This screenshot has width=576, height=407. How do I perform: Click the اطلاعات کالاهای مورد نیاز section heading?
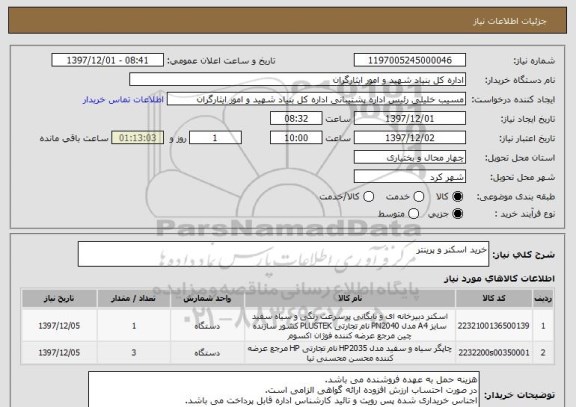[x=499, y=279]
